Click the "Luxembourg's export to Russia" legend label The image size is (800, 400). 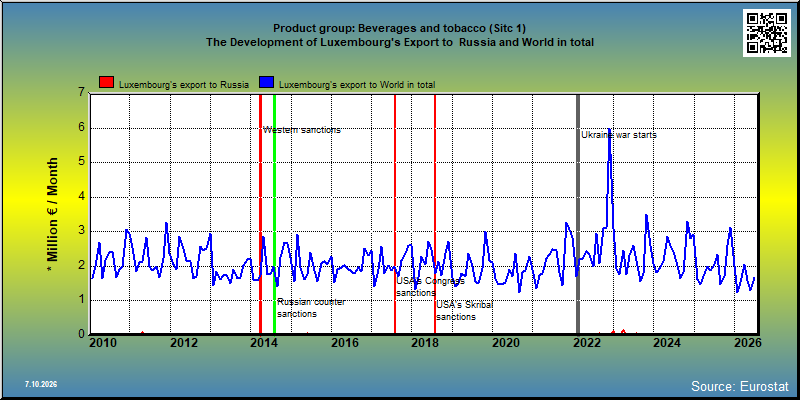pos(184,85)
